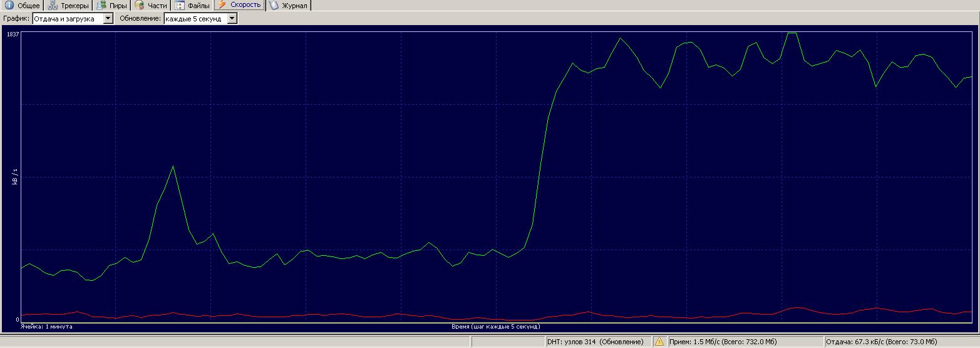Click the network icon on the Трекеры tab
The height and width of the screenshot is (348, 980).
53,6
